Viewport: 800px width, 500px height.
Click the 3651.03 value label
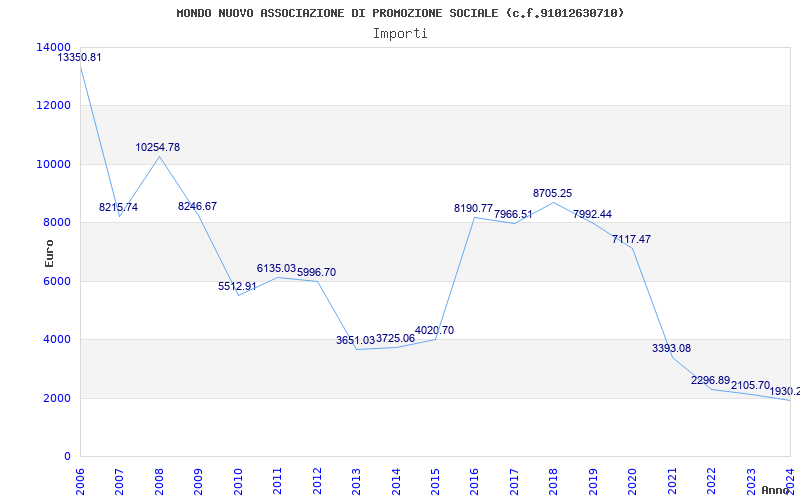coord(356,340)
